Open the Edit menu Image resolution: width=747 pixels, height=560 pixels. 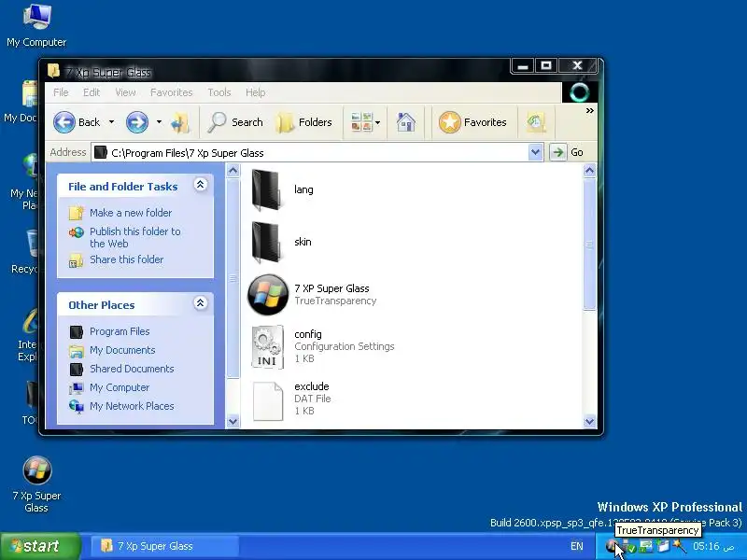pyautogui.click(x=91, y=92)
